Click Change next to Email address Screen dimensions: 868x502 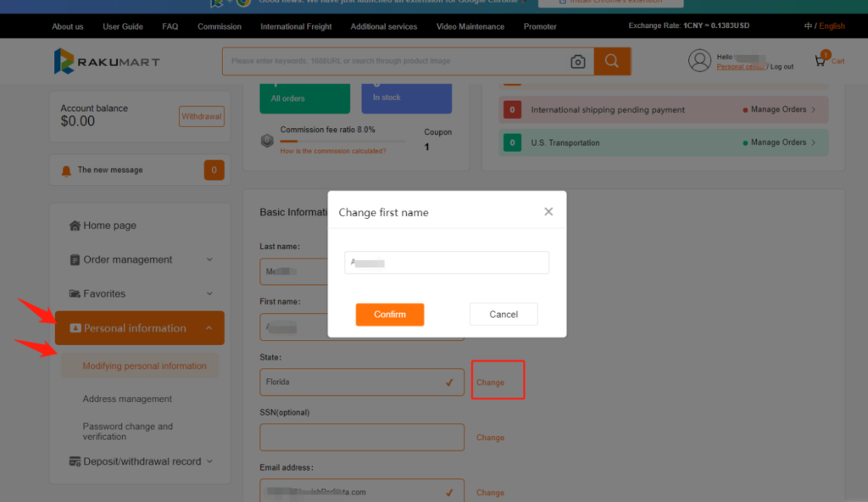click(x=491, y=493)
